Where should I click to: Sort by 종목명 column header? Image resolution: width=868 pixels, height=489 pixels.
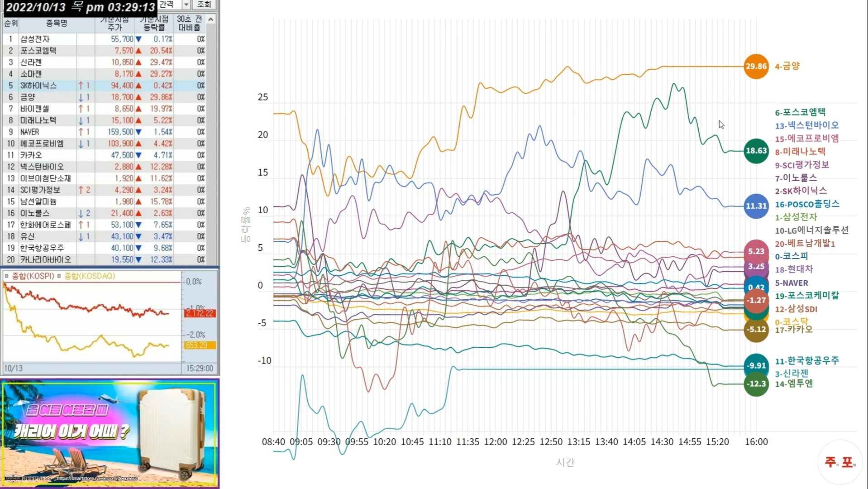[x=57, y=23]
